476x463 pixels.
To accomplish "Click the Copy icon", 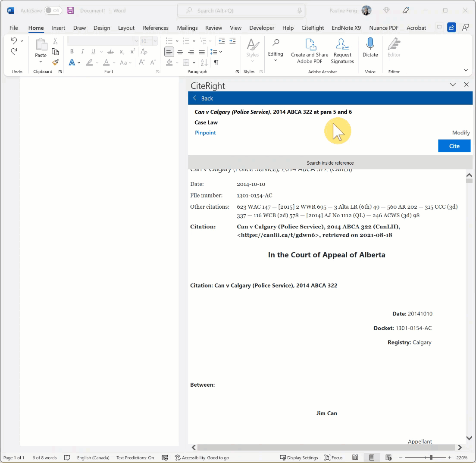I will pyautogui.click(x=55, y=52).
